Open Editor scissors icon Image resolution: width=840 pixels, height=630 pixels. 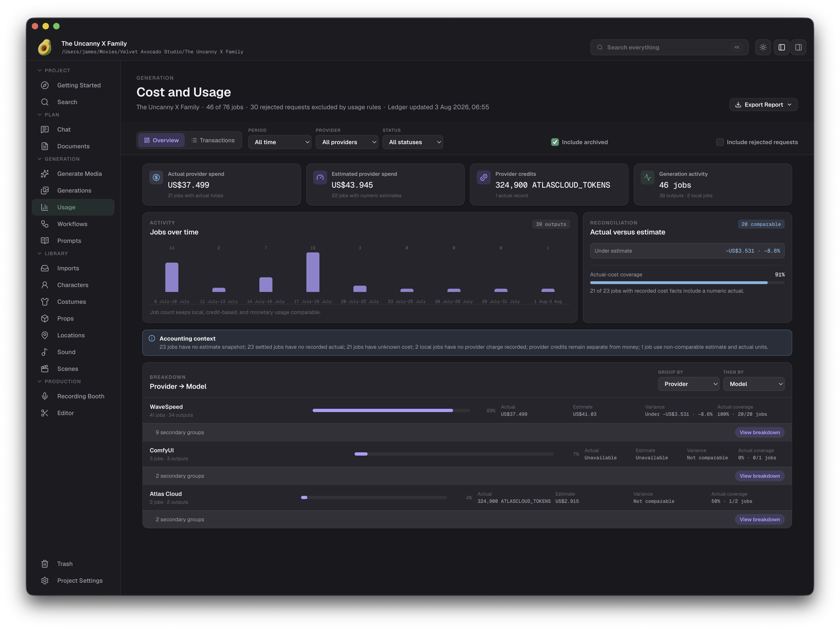click(45, 413)
